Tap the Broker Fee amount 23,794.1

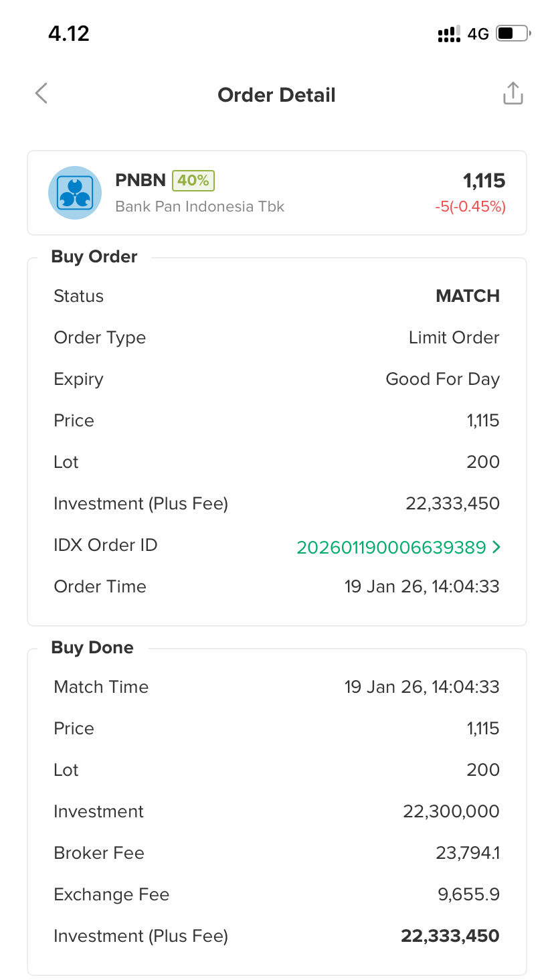[x=467, y=853]
